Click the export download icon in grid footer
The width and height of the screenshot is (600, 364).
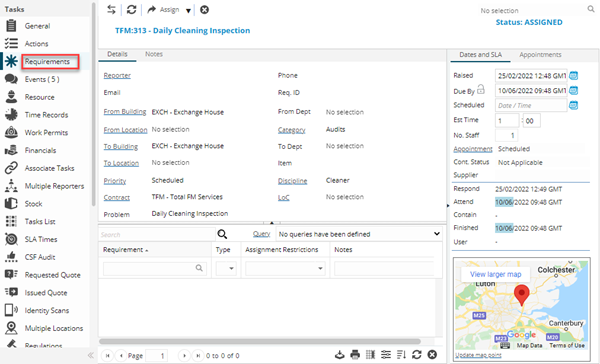pos(339,355)
